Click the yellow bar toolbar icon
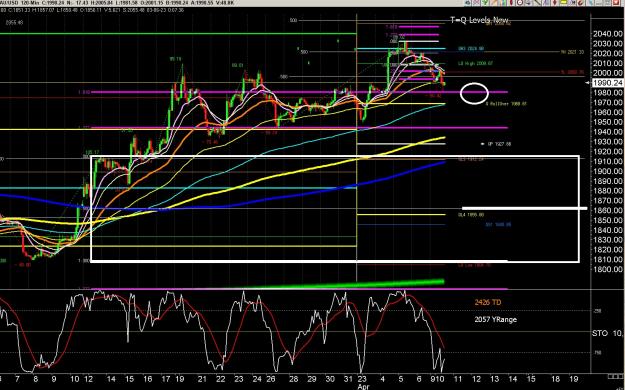The height and width of the screenshot is (390, 625). coord(563,2)
